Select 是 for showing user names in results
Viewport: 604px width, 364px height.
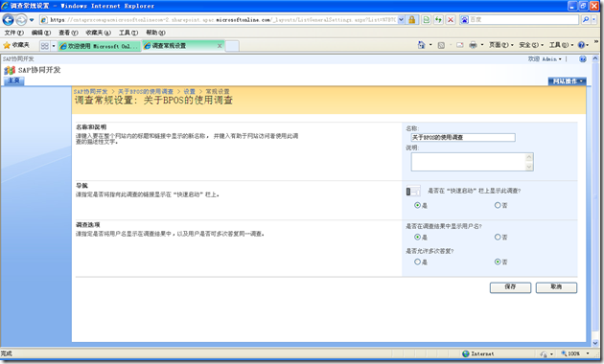coord(417,237)
